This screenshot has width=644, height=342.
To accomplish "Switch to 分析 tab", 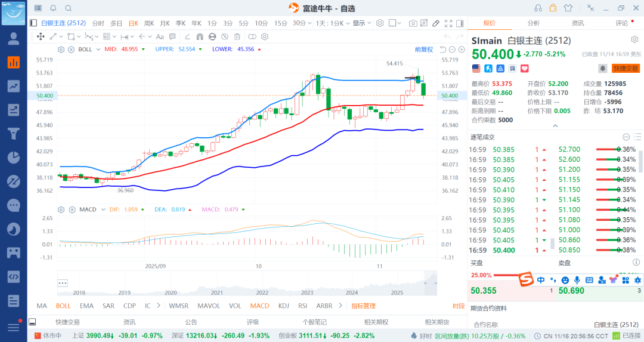I will [x=534, y=23].
